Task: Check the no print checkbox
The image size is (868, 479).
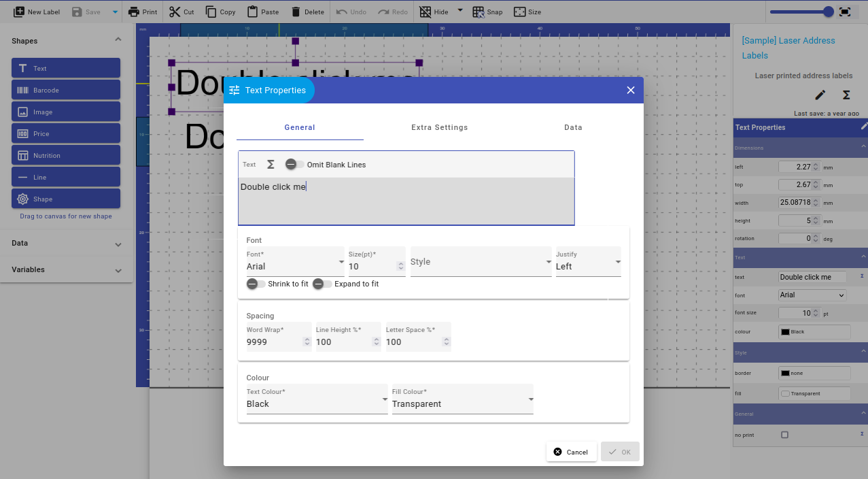Action: (784, 435)
